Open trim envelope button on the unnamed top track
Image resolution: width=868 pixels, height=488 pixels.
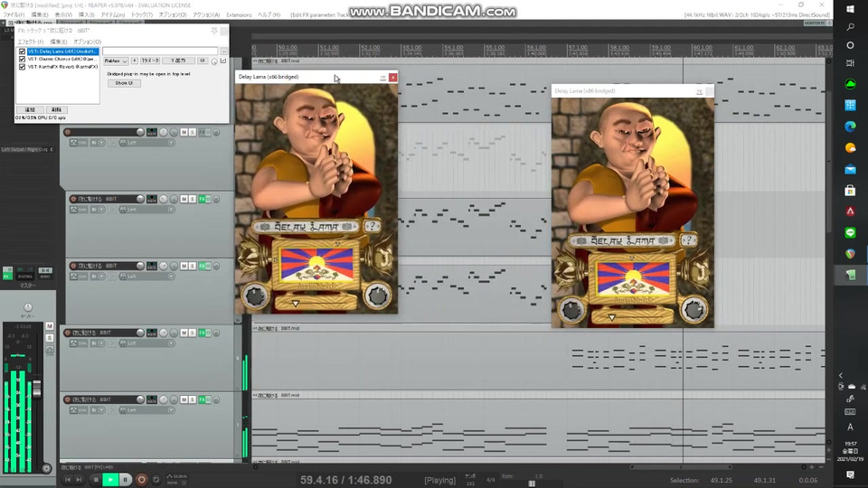tap(79, 143)
